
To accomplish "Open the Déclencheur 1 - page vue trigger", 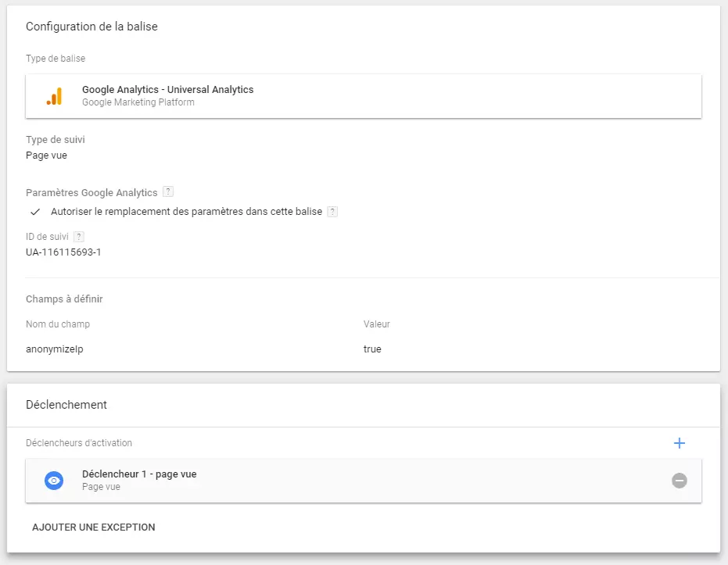I will [364, 481].
